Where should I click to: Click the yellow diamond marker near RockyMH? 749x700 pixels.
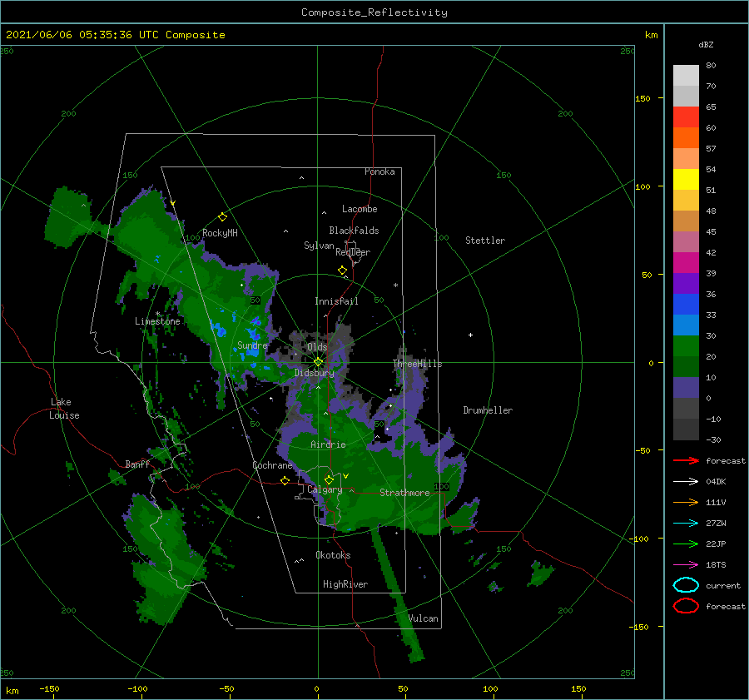pos(222,217)
